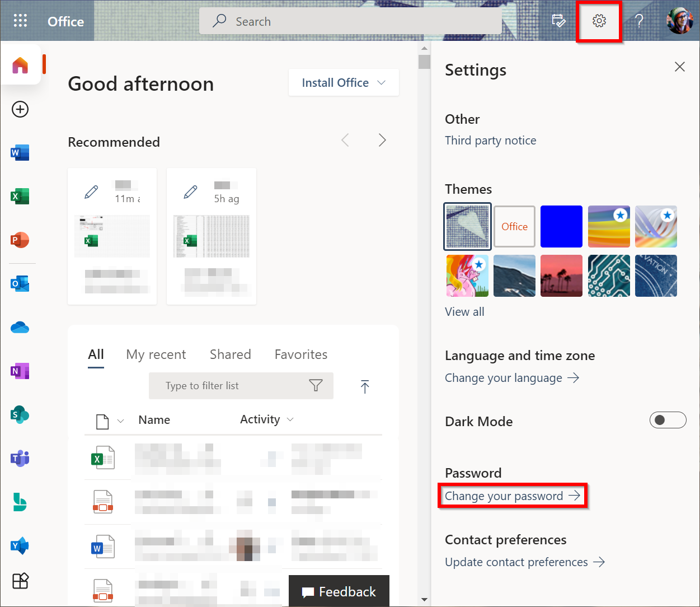The width and height of the screenshot is (700, 607).
Task: Launch Microsoft Teams from sidebar
Action: coord(20,459)
